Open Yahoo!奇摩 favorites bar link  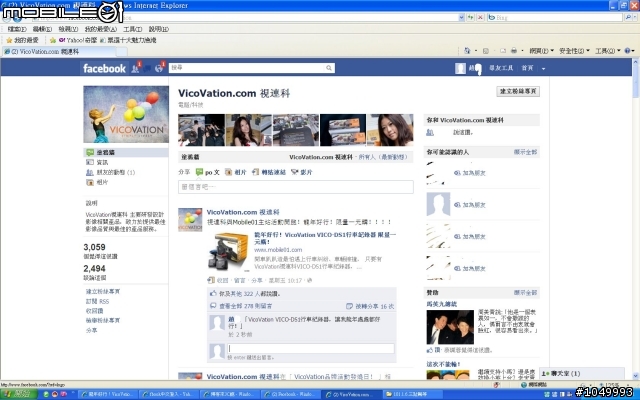tap(78, 40)
